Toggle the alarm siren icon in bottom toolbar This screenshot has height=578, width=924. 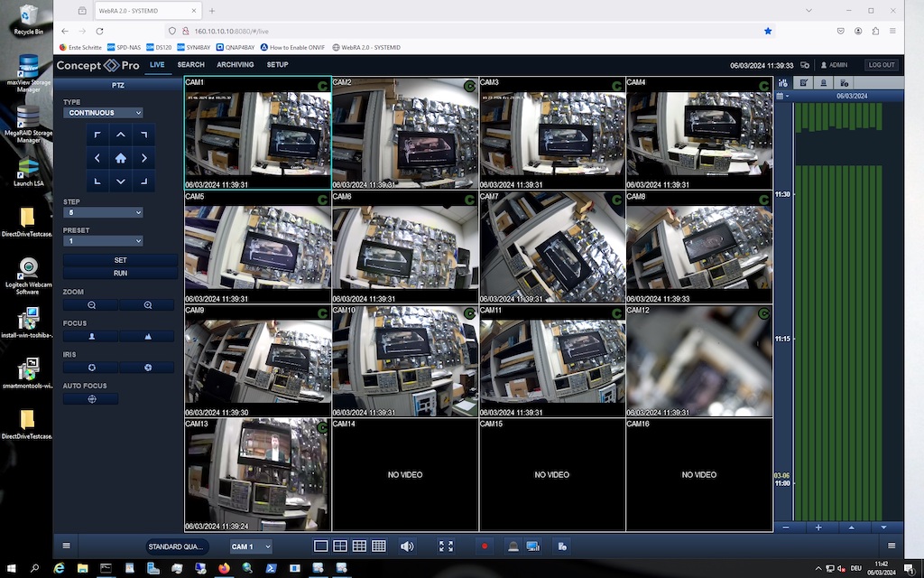coord(513,546)
